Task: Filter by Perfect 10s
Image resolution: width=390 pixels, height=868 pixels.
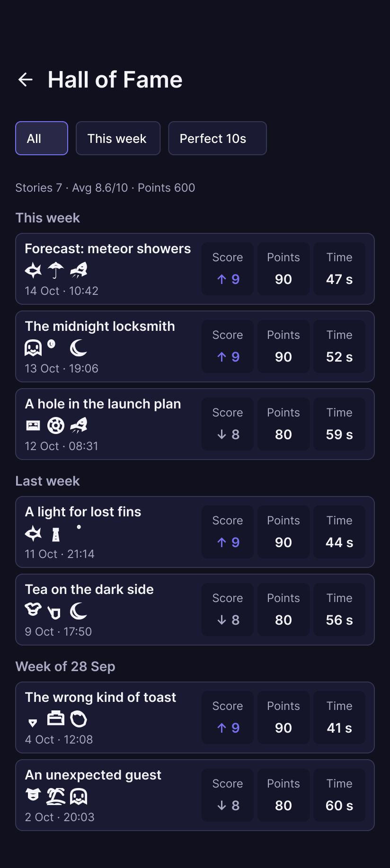Action: coord(217,138)
